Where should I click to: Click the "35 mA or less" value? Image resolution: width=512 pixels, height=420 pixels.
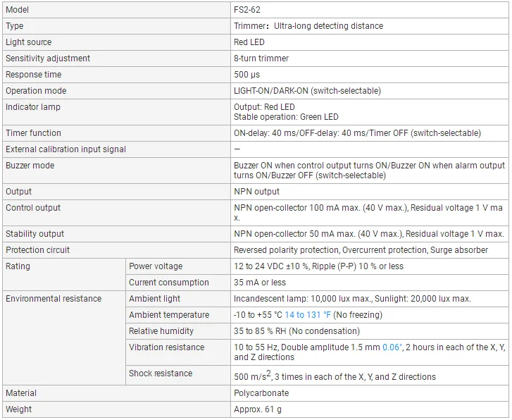(x=260, y=283)
